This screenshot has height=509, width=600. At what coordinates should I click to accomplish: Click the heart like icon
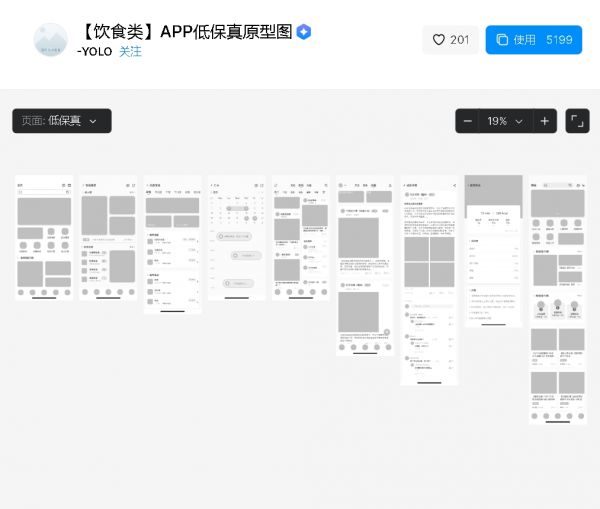(x=438, y=40)
